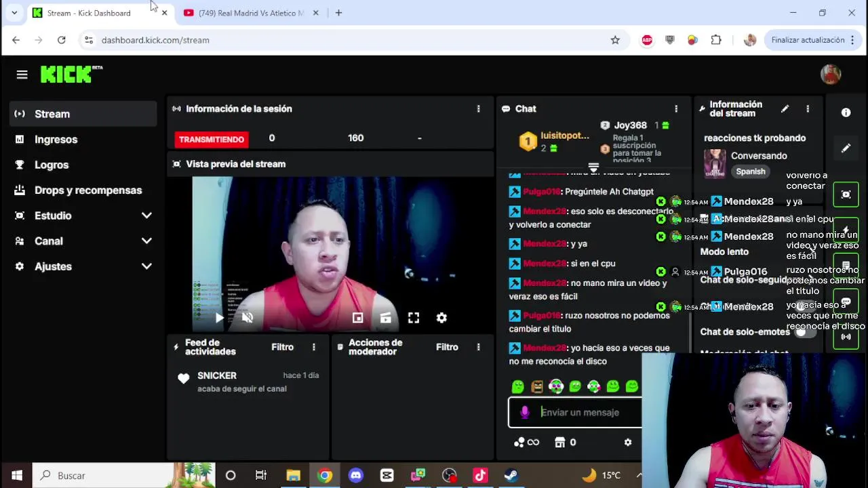Open Steam from the taskbar

[x=511, y=475]
